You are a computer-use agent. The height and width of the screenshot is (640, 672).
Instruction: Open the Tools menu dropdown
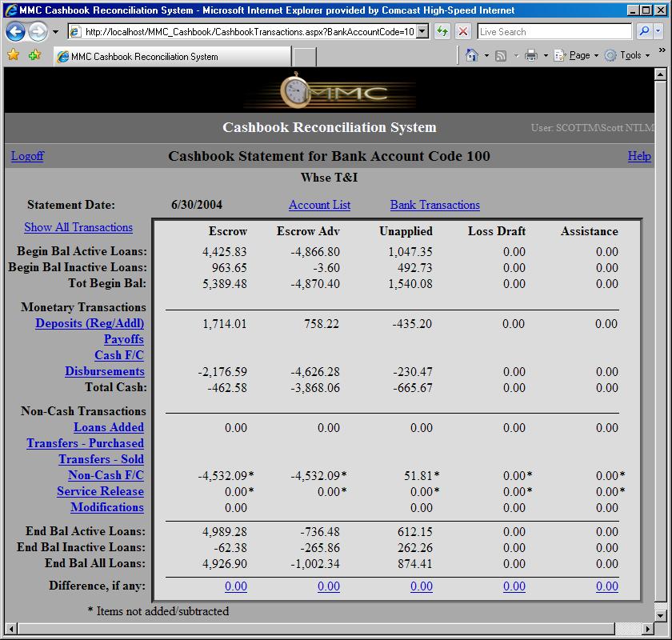[630, 55]
